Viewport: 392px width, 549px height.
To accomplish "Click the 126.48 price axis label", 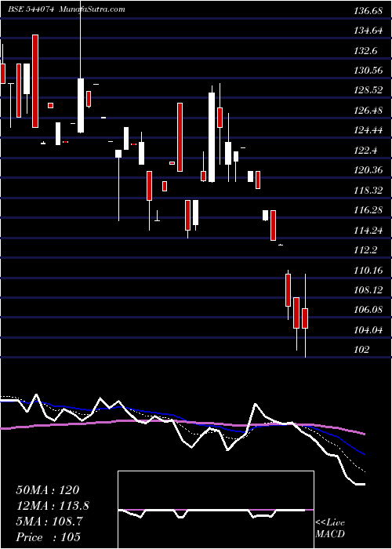I will click(368, 111).
